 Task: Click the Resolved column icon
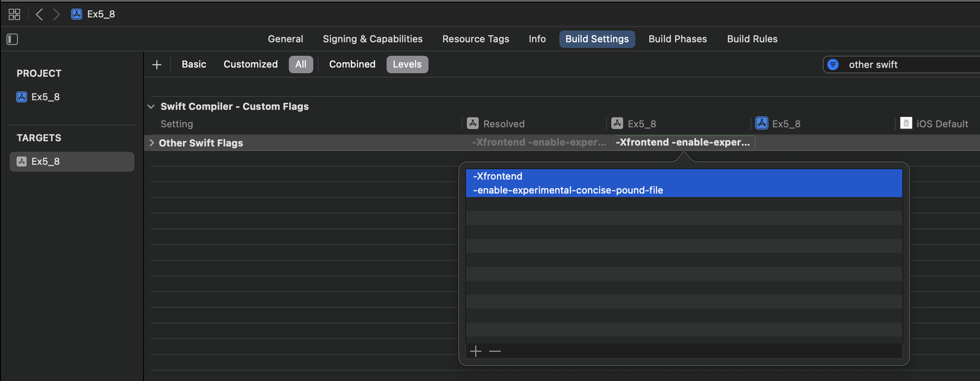pos(473,123)
